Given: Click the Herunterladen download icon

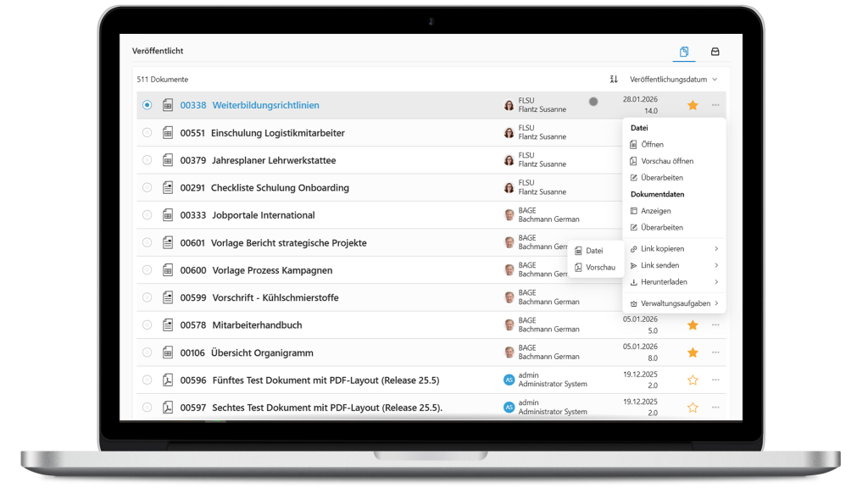Looking at the screenshot, I should (634, 281).
